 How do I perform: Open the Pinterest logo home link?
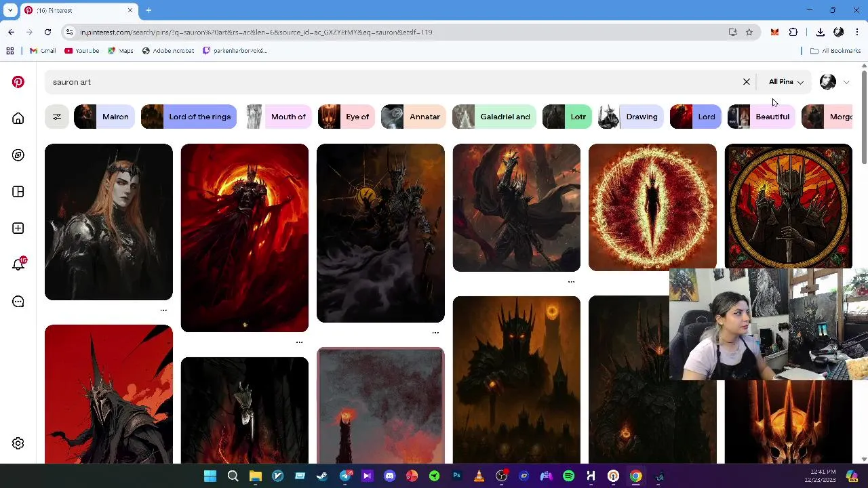[x=18, y=82]
